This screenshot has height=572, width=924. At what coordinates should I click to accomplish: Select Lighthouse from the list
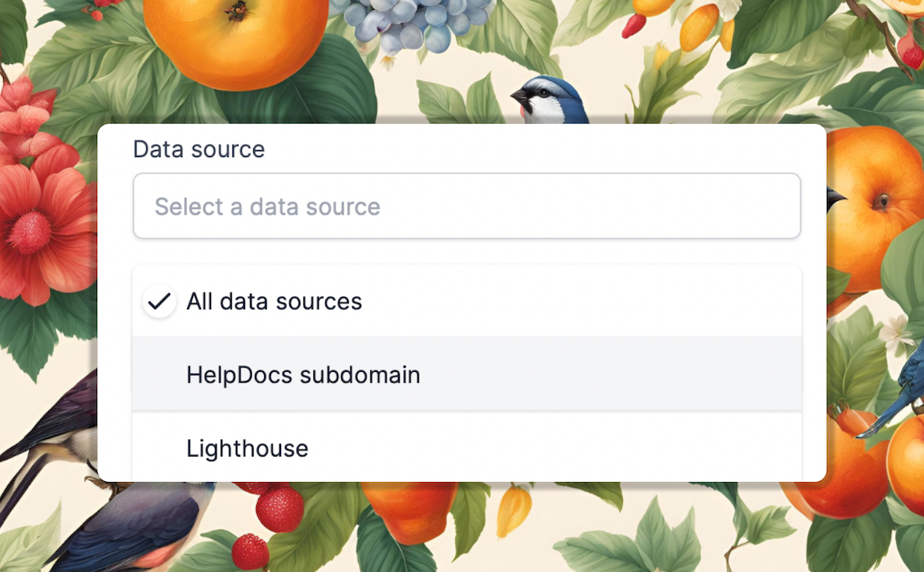466,448
